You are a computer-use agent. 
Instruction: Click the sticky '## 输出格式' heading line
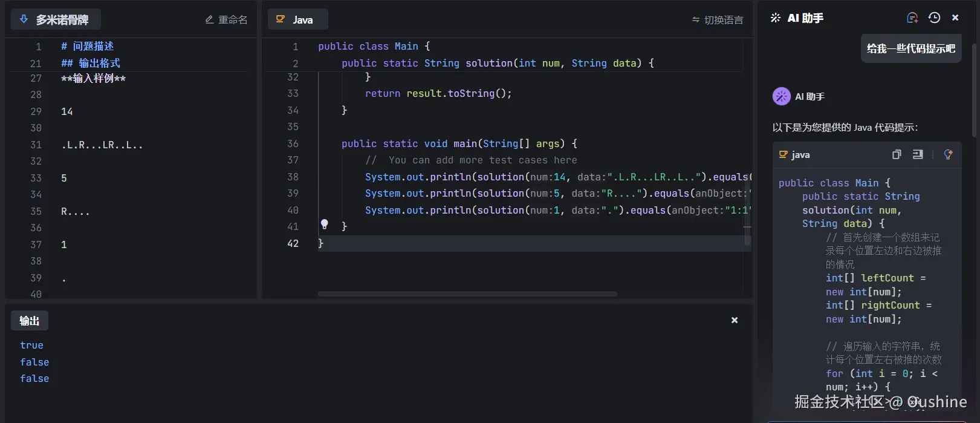[x=91, y=63]
